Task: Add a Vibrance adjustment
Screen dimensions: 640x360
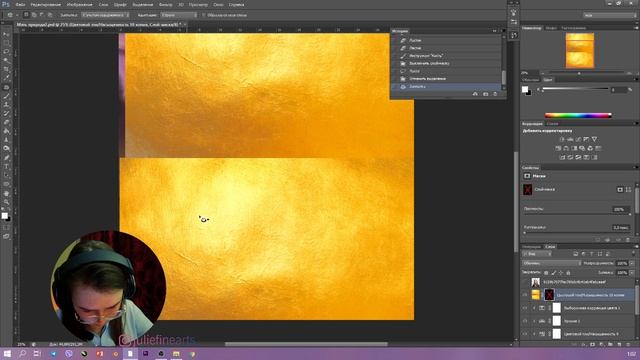Action: pos(594,139)
